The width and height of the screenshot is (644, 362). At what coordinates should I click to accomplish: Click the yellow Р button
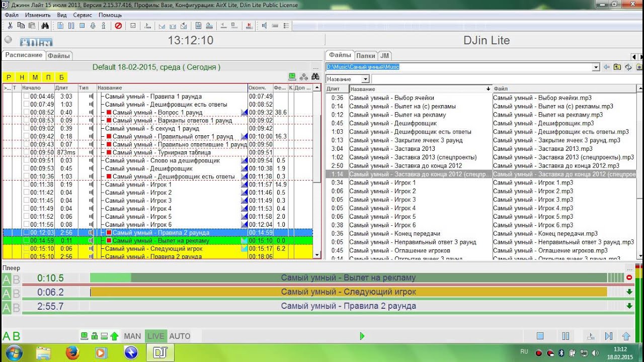(9, 77)
